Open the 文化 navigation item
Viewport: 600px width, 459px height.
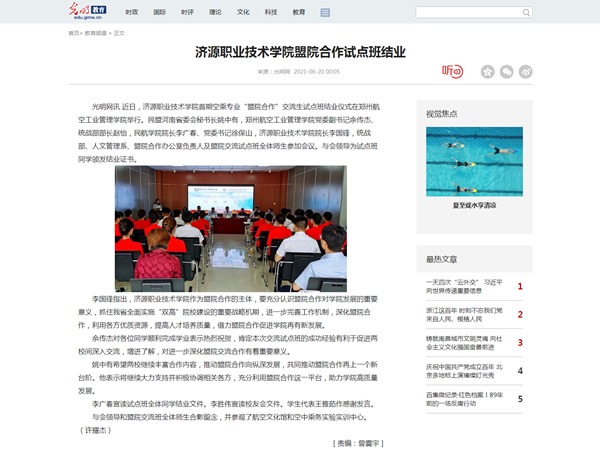[x=243, y=12]
